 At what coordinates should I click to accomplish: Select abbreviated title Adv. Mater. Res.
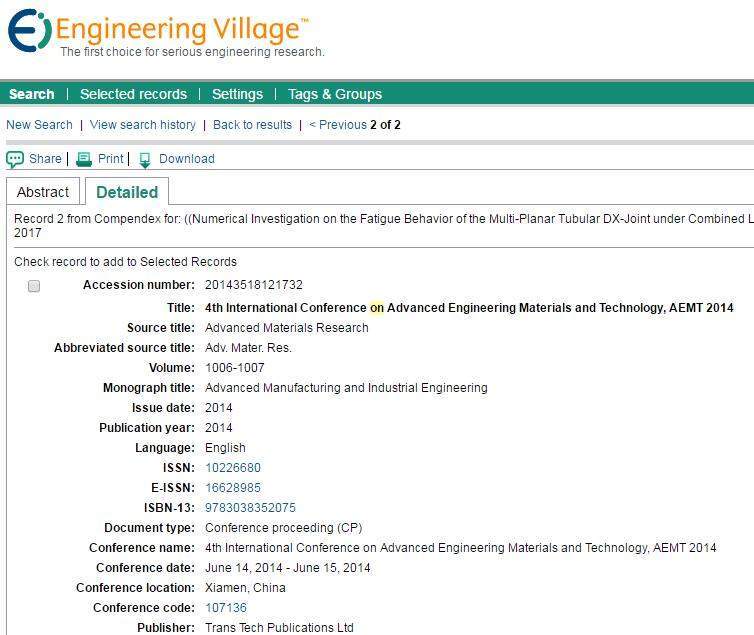point(248,348)
